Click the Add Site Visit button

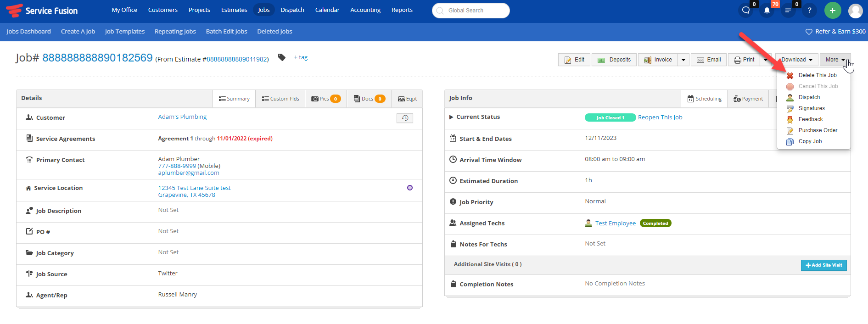[x=823, y=265]
